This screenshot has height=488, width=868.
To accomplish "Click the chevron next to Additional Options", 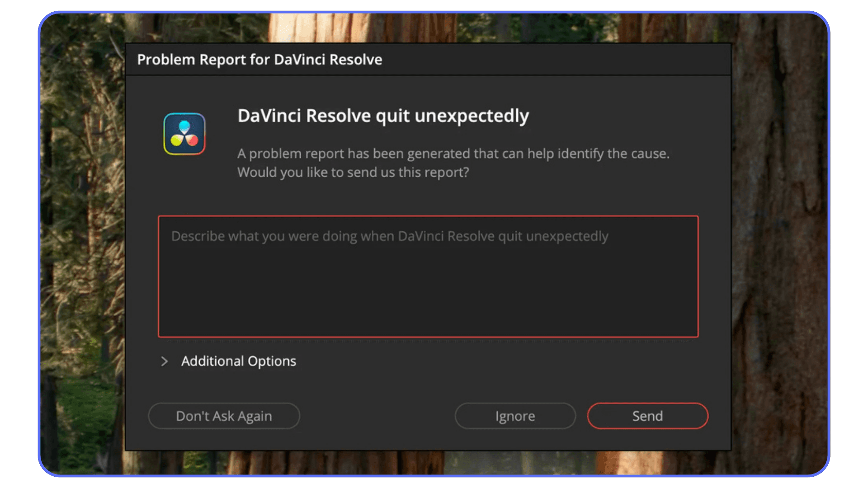I will coord(165,361).
